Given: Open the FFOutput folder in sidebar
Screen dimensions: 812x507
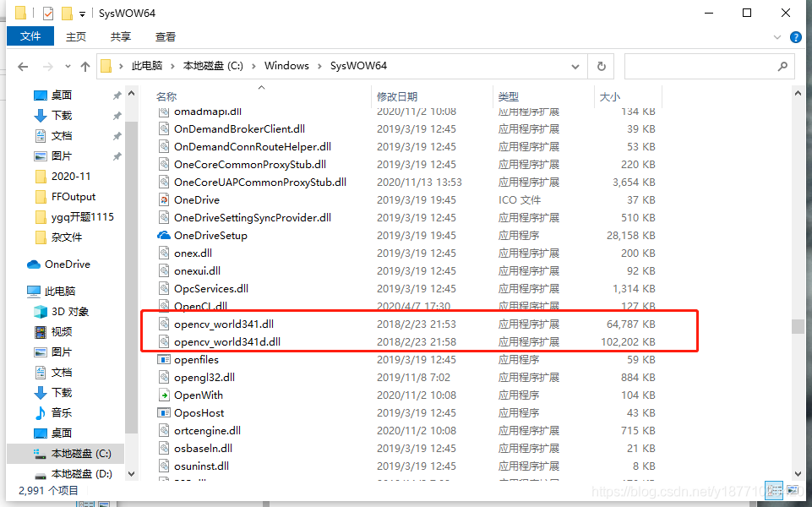Looking at the screenshot, I should coord(74,197).
